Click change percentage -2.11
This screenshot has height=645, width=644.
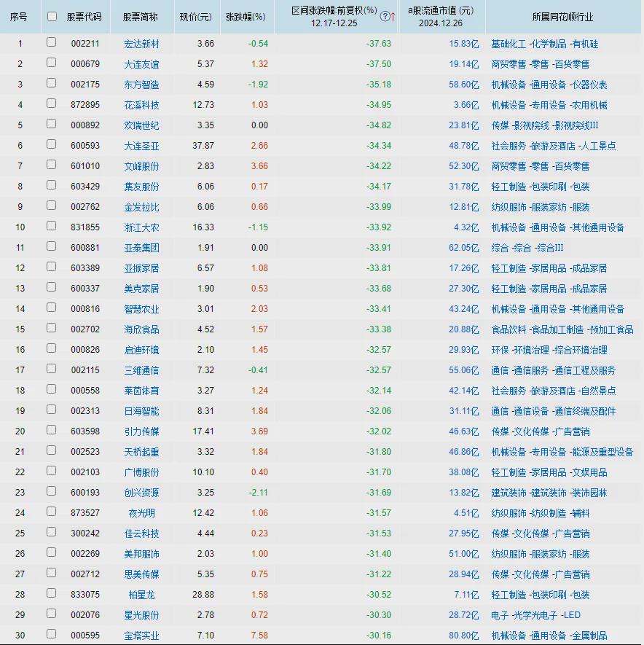[258, 493]
